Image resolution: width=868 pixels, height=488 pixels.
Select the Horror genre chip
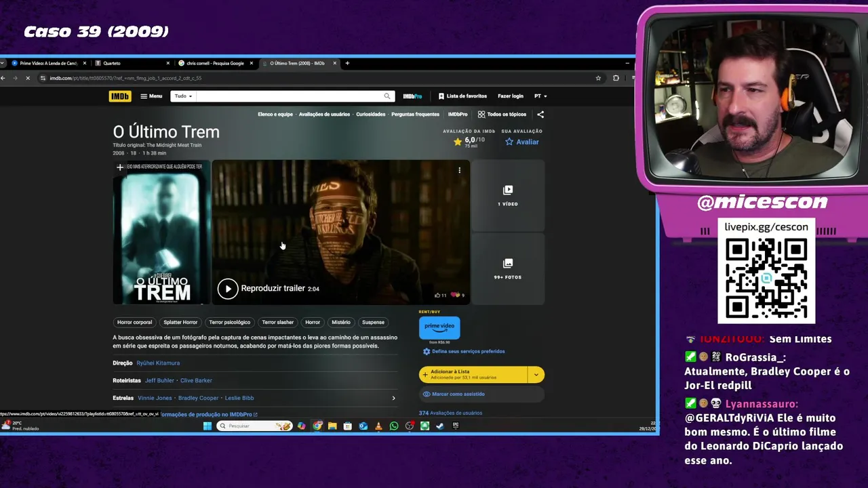tap(313, 323)
